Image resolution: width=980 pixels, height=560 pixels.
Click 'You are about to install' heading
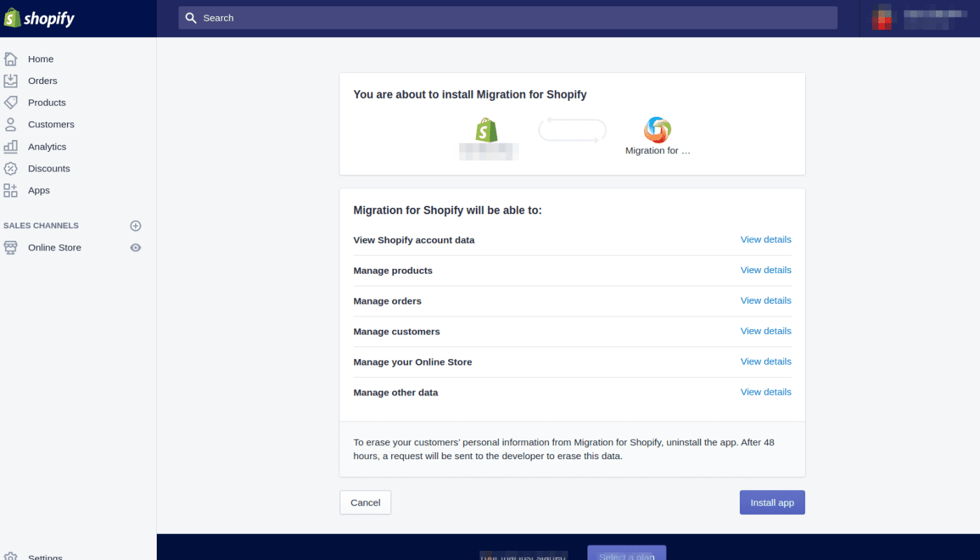(x=470, y=94)
